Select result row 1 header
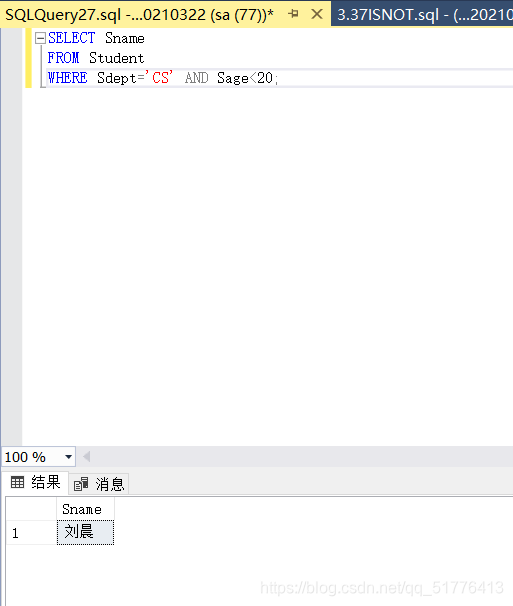513x606 pixels. [x=31, y=533]
